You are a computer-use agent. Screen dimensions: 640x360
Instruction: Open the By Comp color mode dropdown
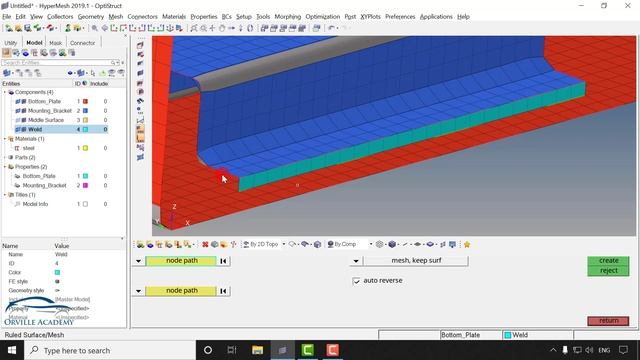pyautogui.click(x=371, y=244)
